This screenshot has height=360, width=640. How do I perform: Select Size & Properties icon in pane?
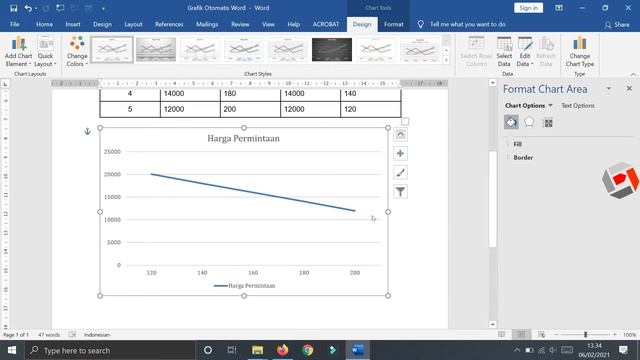pos(548,122)
